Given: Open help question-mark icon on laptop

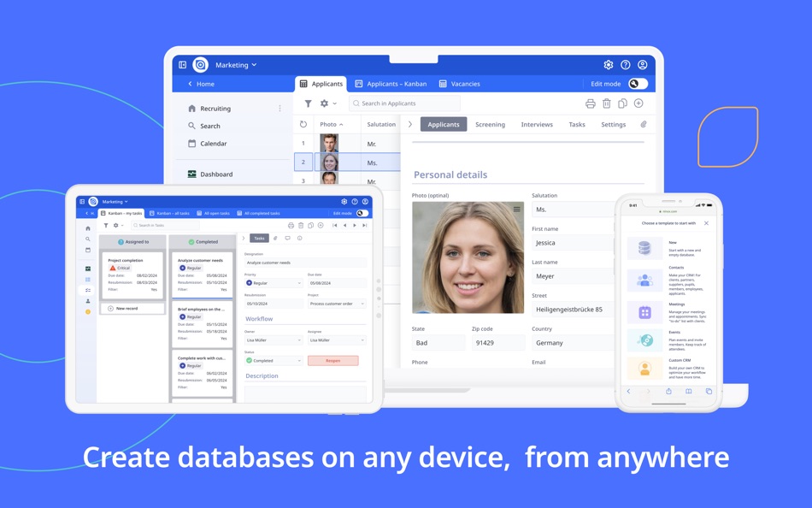Looking at the screenshot, I should point(626,65).
